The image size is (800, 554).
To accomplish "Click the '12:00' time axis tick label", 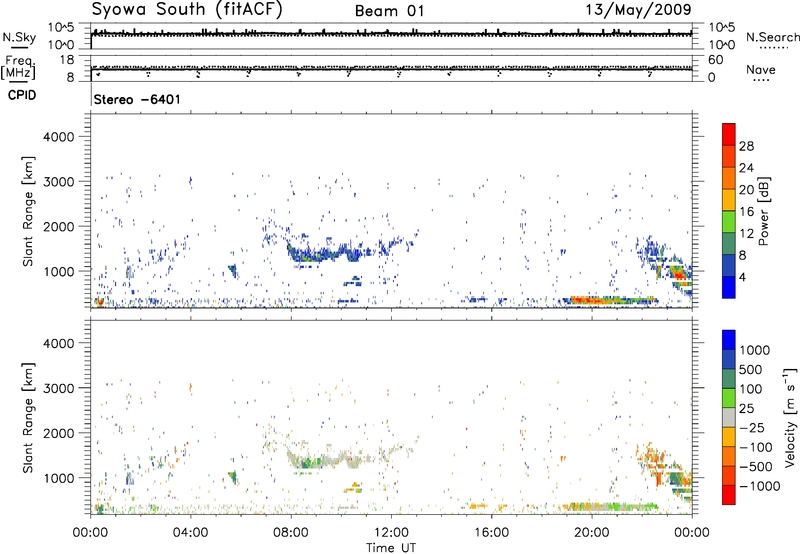I will [x=391, y=533].
